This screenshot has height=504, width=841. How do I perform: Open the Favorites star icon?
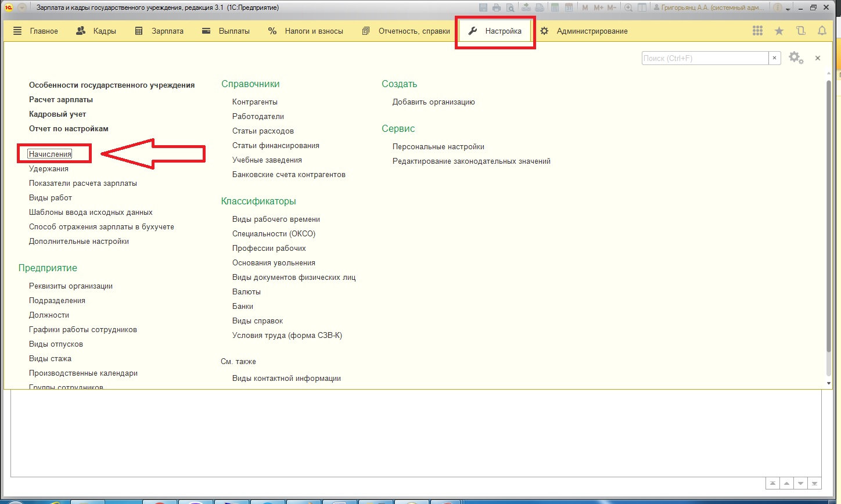tap(779, 31)
